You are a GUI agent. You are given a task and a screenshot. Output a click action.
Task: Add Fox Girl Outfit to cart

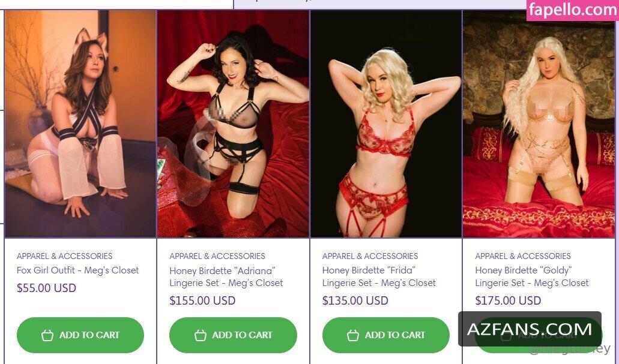point(80,335)
